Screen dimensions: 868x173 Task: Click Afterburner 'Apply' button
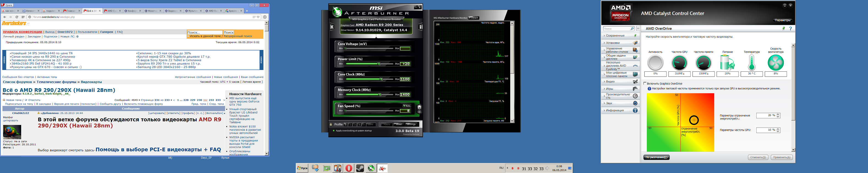tap(386, 124)
